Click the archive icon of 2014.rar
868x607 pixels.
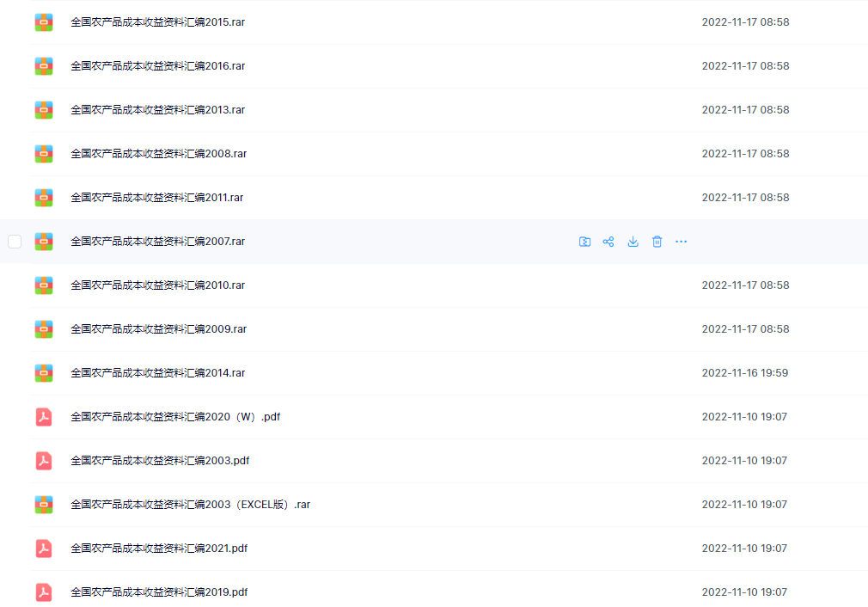pyautogui.click(x=44, y=373)
